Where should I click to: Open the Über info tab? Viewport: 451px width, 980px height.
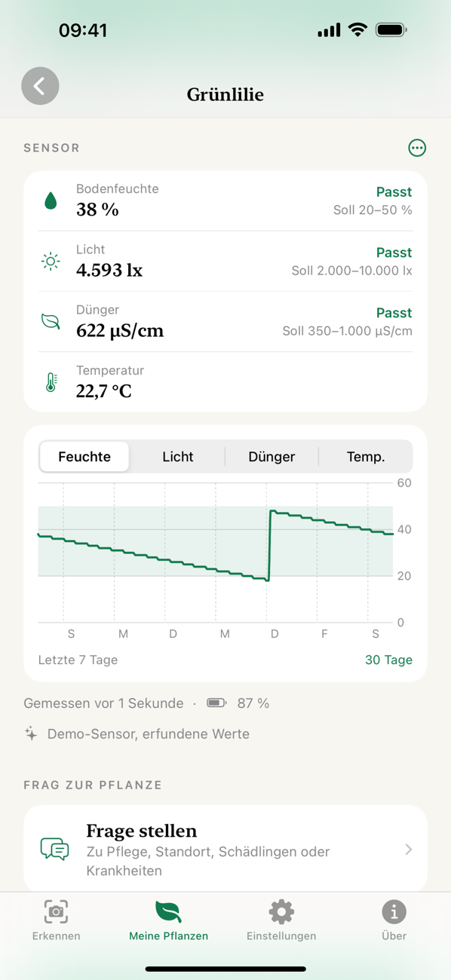pyautogui.click(x=394, y=920)
